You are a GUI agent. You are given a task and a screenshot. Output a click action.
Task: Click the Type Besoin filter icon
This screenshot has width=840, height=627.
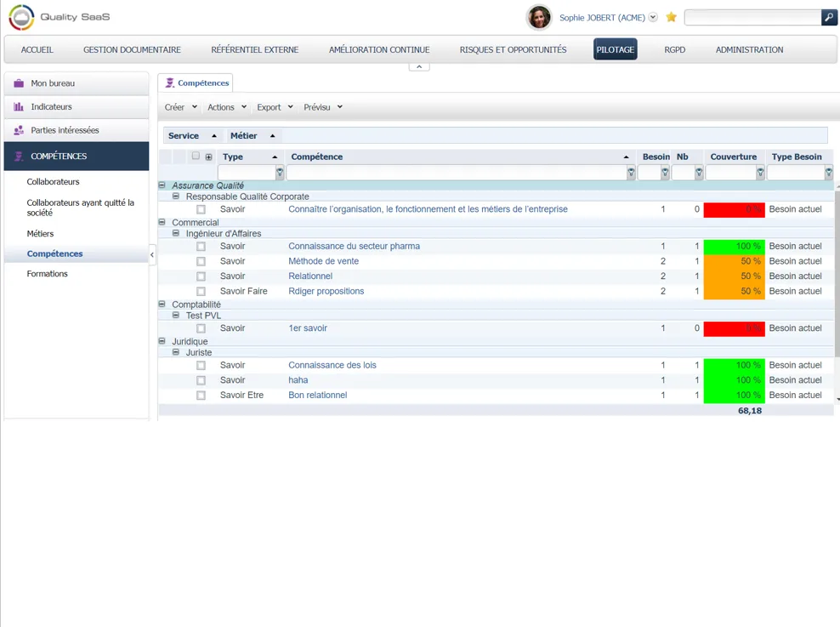click(x=829, y=173)
